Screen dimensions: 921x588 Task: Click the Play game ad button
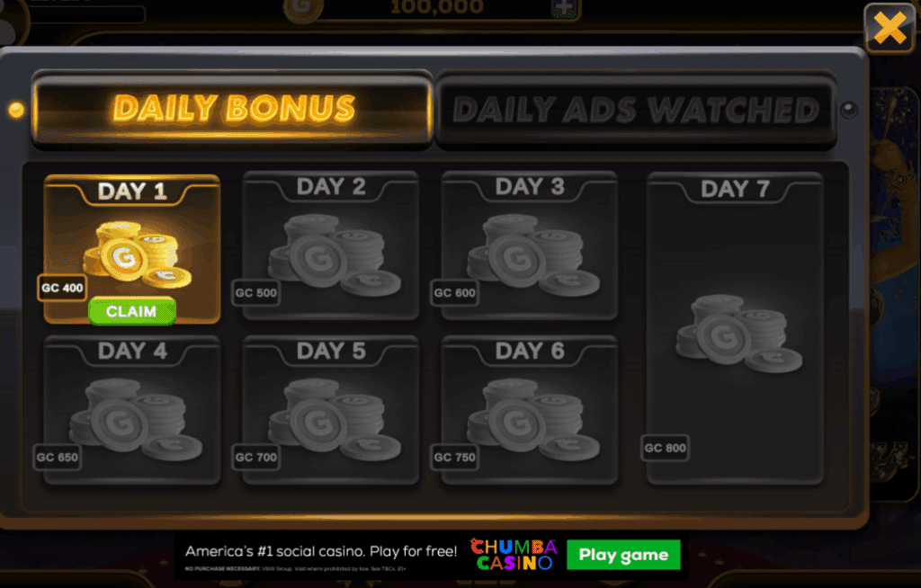click(623, 555)
